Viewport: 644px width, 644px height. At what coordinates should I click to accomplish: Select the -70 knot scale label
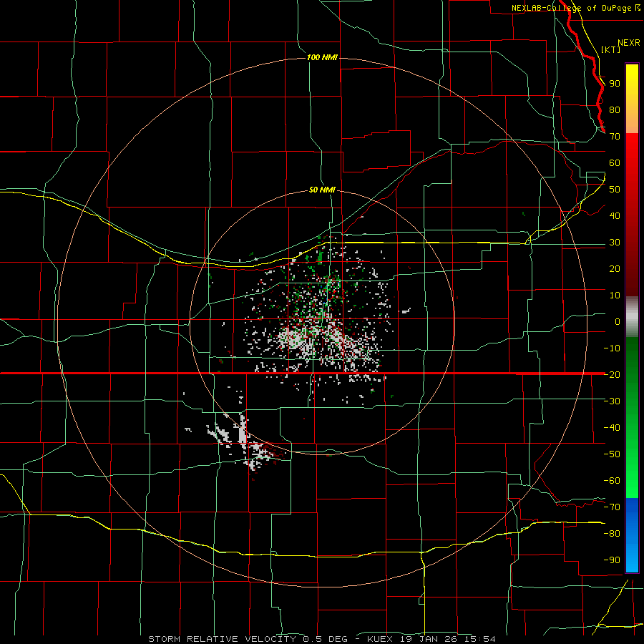click(612, 507)
